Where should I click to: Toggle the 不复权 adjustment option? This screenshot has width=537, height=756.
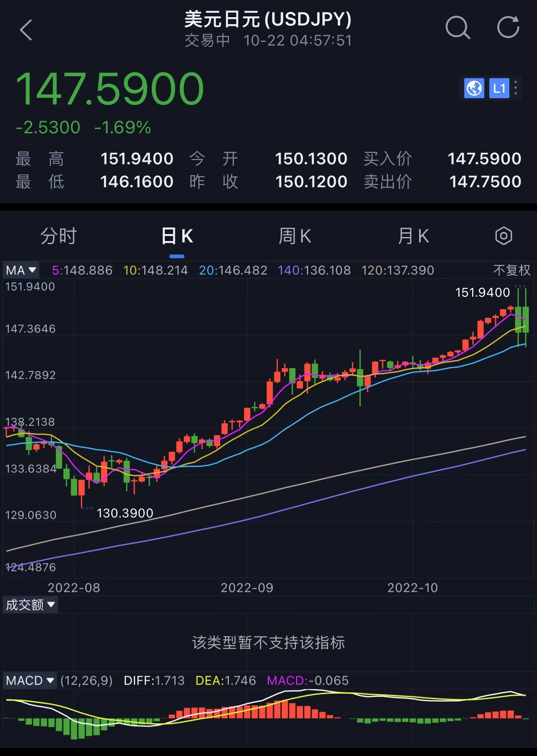tap(511, 270)
